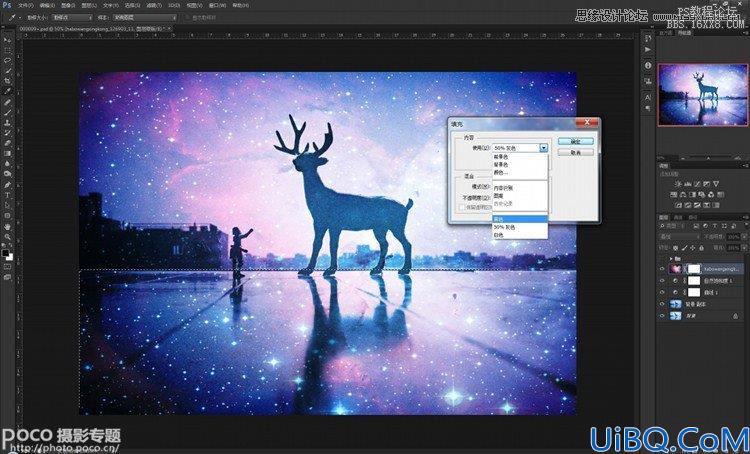The height and width of the screenshot is (454, 750).
Task: Hide the 自然饱和度 1 layer
Action: [x=662, y=280]
